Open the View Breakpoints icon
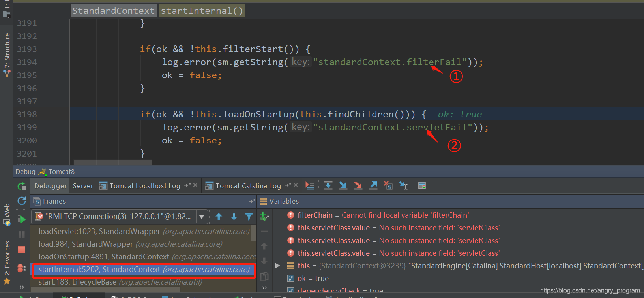 [22, 268]
